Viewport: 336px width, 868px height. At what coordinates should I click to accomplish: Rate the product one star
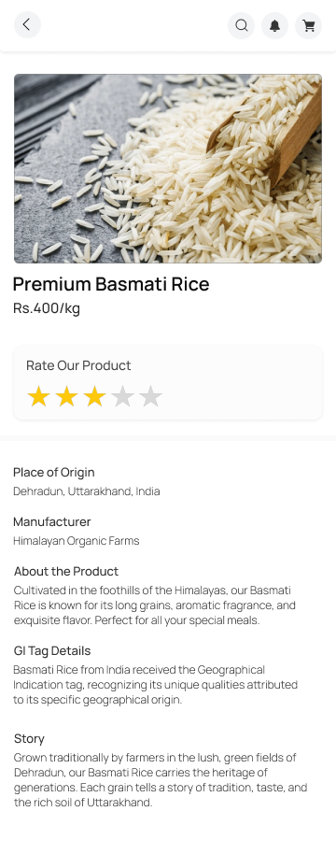click(38, 396)
